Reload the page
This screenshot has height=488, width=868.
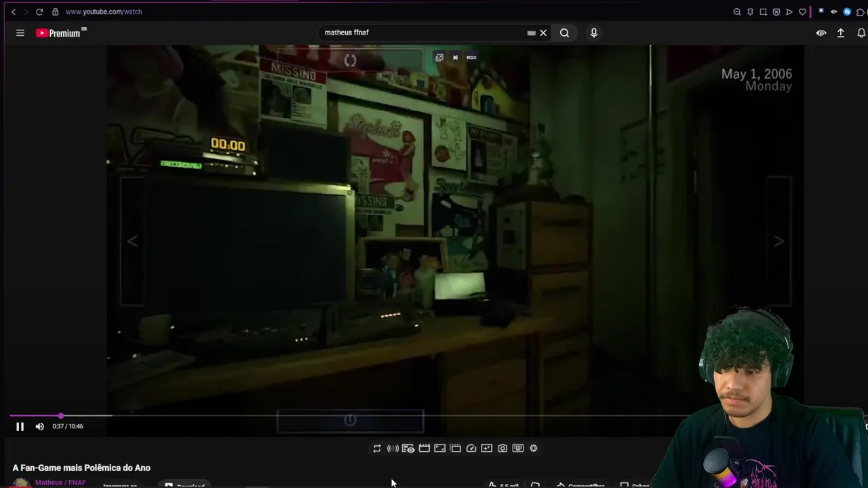click(39, 12)
